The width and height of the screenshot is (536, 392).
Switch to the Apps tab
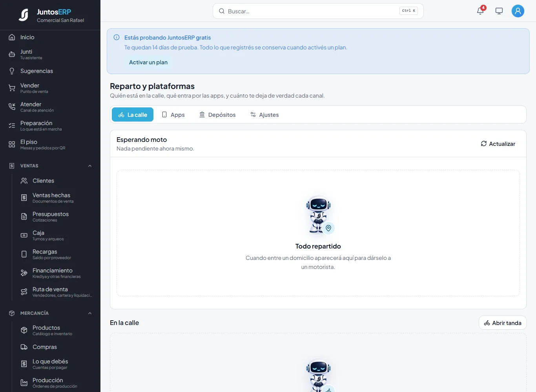point(173,114)
